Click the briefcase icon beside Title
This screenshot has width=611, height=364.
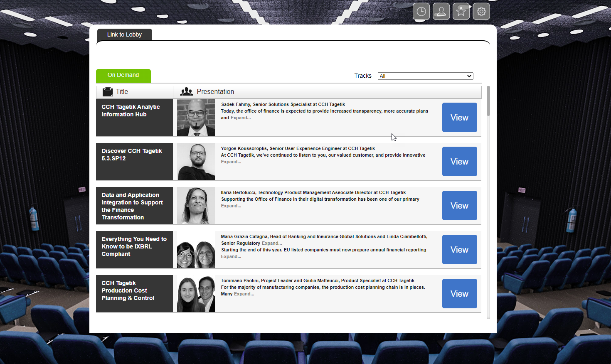pos(108,92)
